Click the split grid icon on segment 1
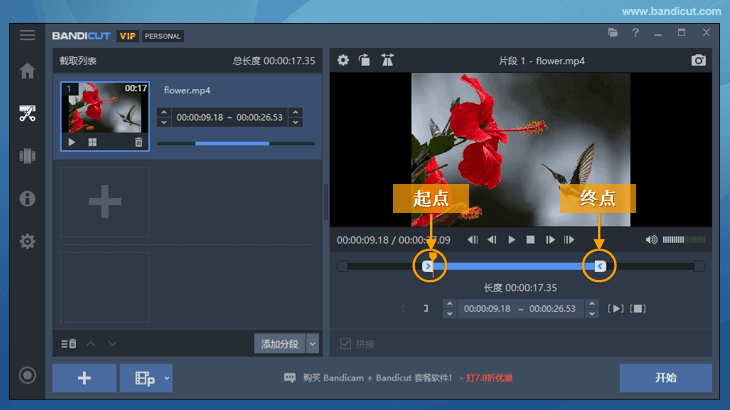Screen dimensions: 730x410 93,142
